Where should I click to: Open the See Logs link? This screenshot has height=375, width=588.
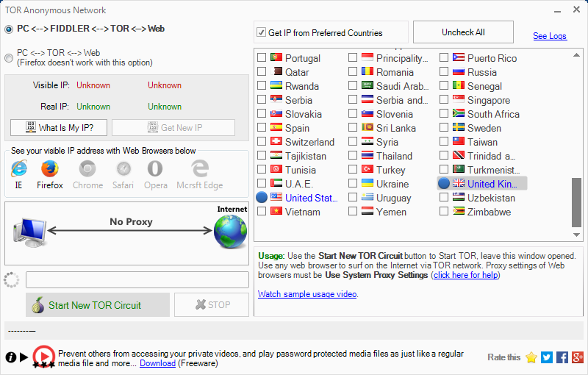click(550, 36)
